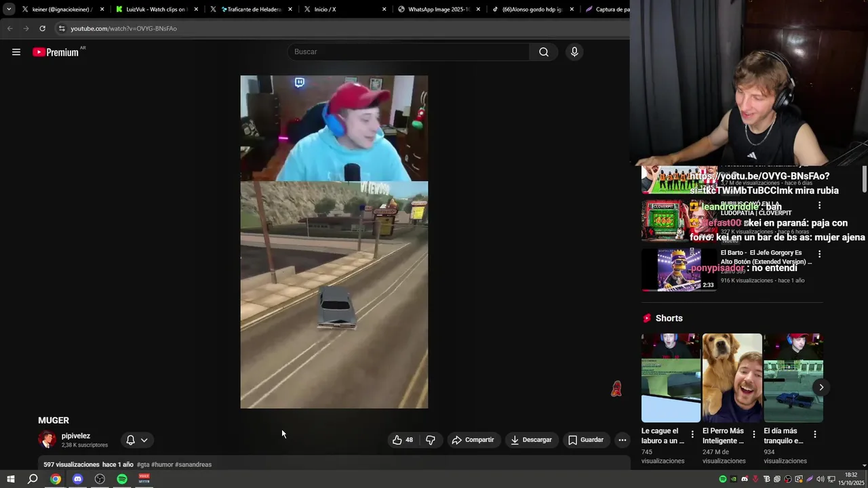This screenshot has height=488, width=868.
Task: Reload the page in Chrome
Action: (x=42, y=28)
